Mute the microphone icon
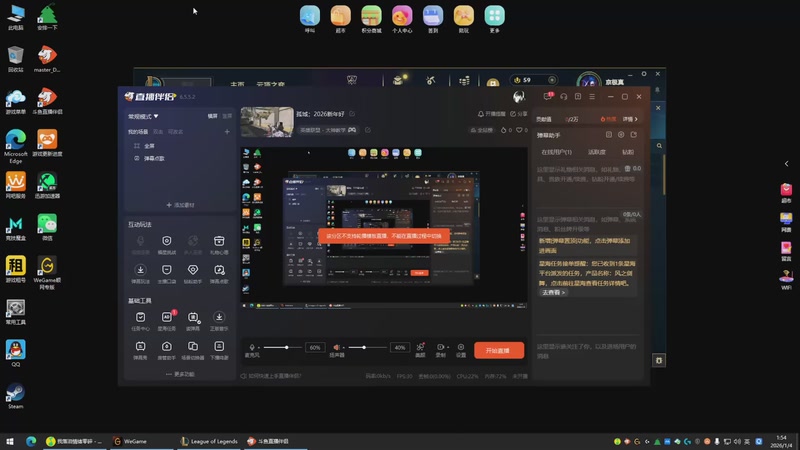This screenshot has height=450, width=800. (x=252, y=347)
